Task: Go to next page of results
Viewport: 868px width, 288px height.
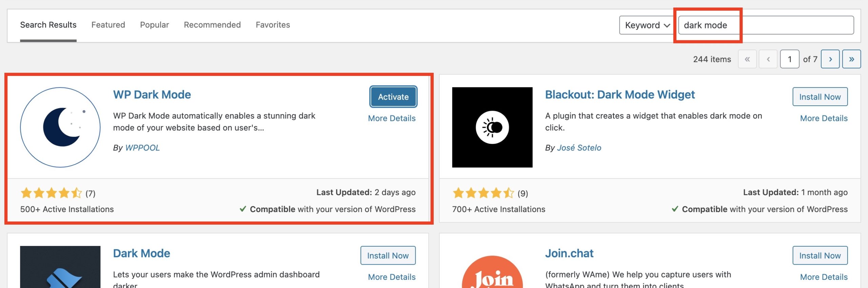Action: click(830, 59)
